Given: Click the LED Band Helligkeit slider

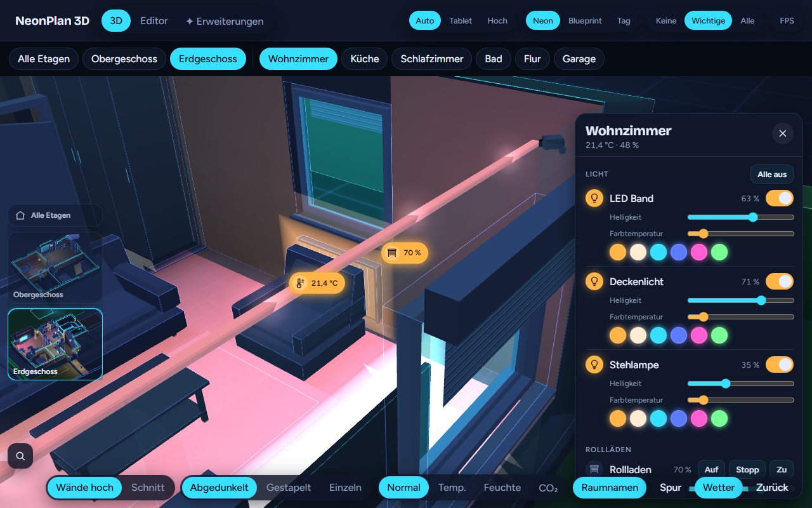Looking at the screenshot, I should (x=741, y=217).
